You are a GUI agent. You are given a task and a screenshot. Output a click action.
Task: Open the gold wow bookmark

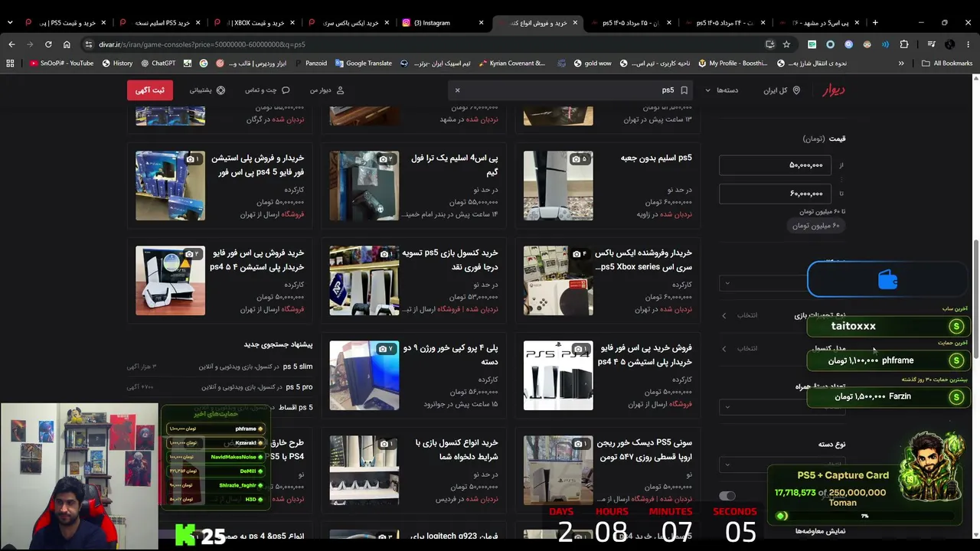[x=592, y=64]
